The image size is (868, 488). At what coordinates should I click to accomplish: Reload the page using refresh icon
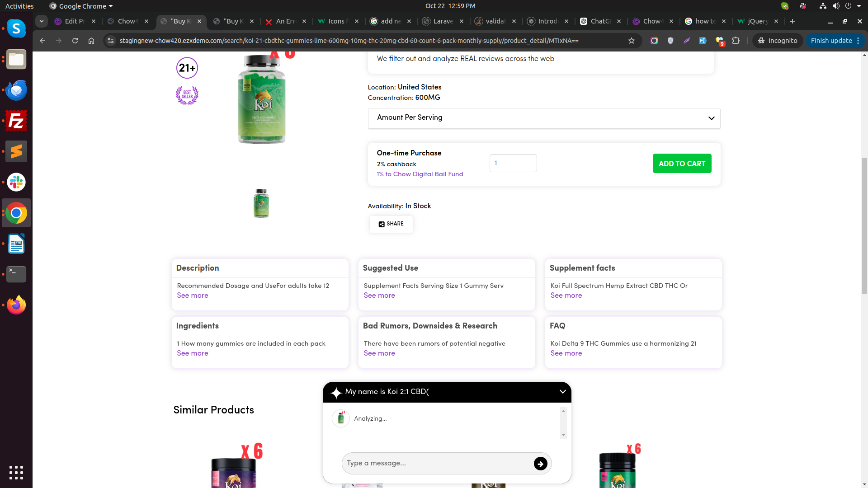pos(75,41)
